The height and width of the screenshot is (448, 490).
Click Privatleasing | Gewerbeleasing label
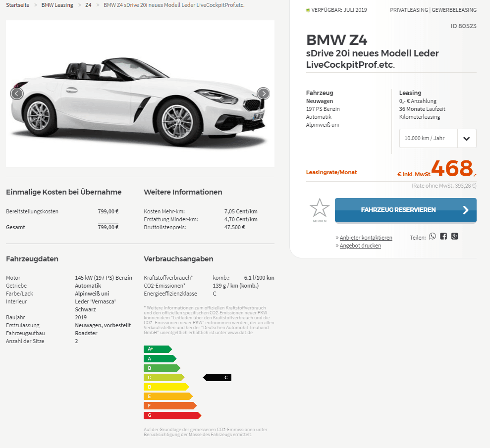tap(433, 10)
